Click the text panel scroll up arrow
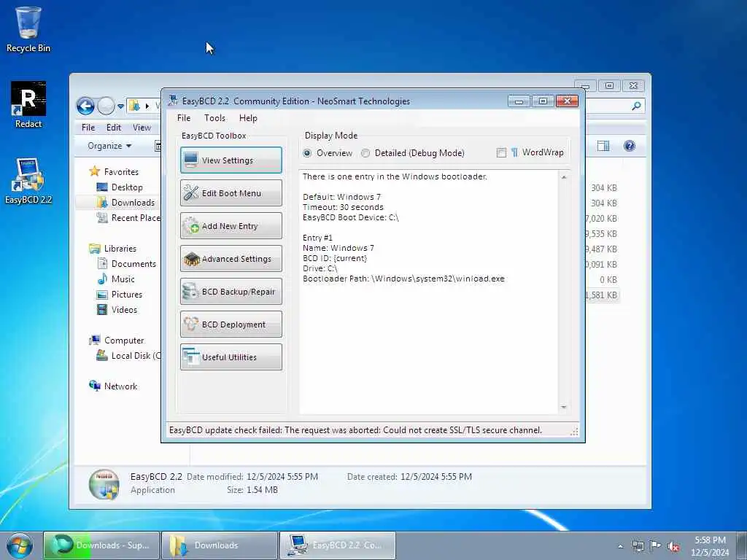The image size is (747, 560). click(564, 177)
